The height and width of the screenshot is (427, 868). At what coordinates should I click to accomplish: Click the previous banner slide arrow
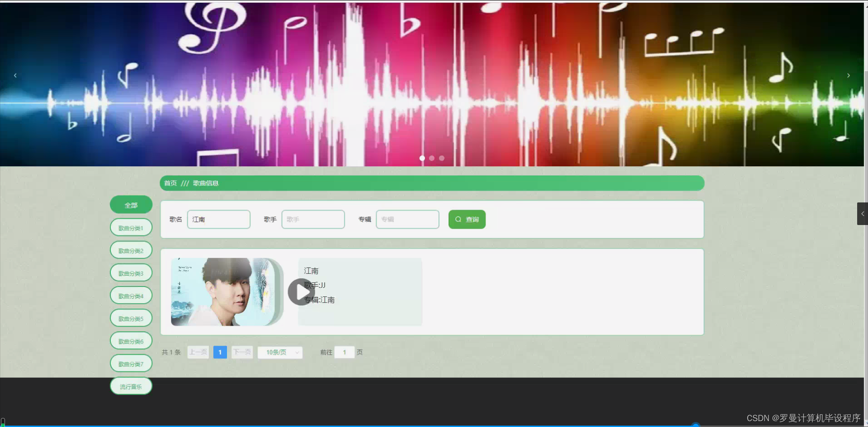pyautogui.click(x=15, y=75)
